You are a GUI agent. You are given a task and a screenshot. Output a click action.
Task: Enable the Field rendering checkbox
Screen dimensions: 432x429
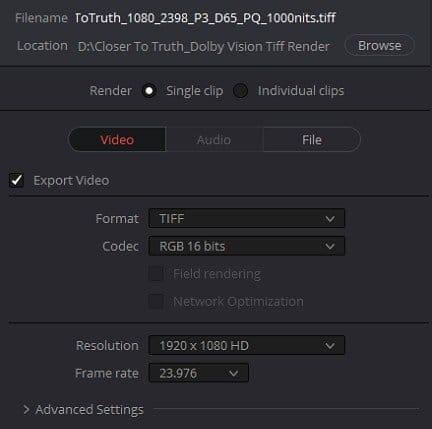tap(156, 274)
